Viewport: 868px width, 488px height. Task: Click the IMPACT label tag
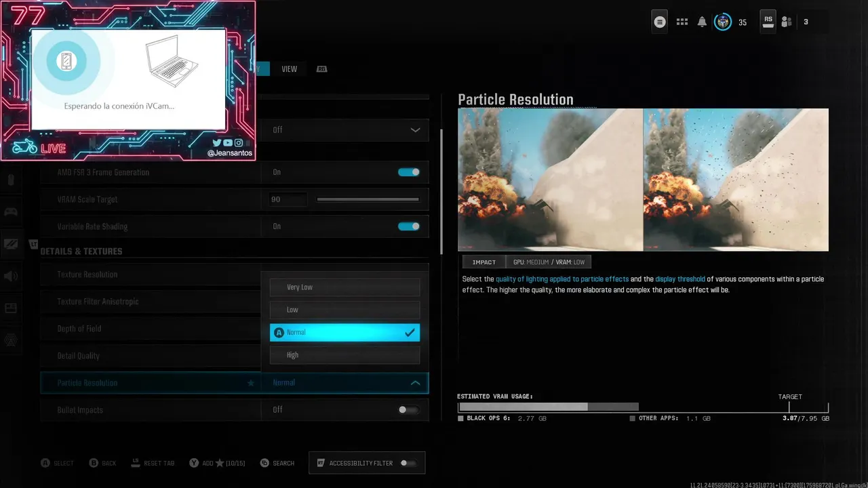tap(484, 262)
